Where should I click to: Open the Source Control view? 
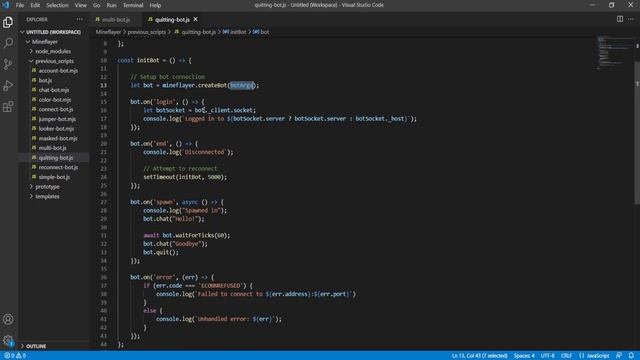(8, 64)
